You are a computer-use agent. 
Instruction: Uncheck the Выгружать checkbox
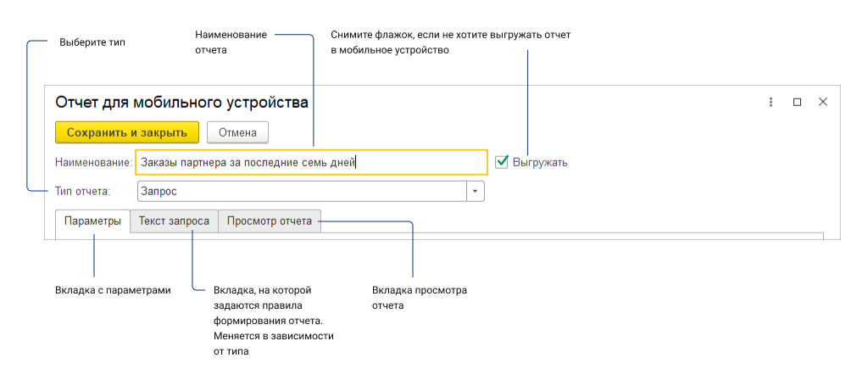point(502,162)
